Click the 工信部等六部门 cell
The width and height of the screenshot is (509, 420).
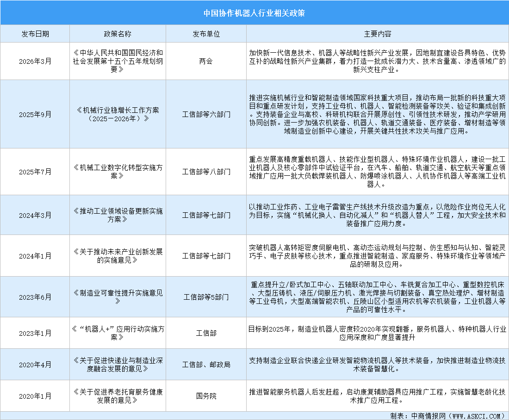[205, 114]
